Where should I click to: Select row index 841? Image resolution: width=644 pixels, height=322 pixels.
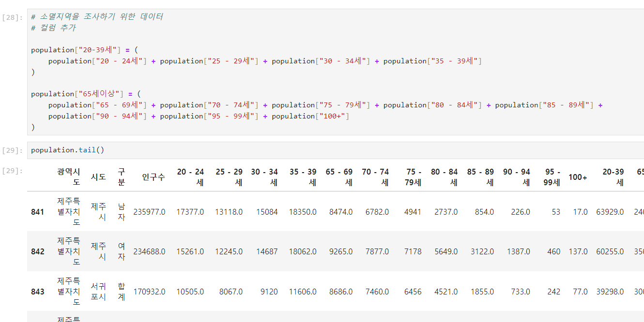pyautogui.click(x=37, y=212)
